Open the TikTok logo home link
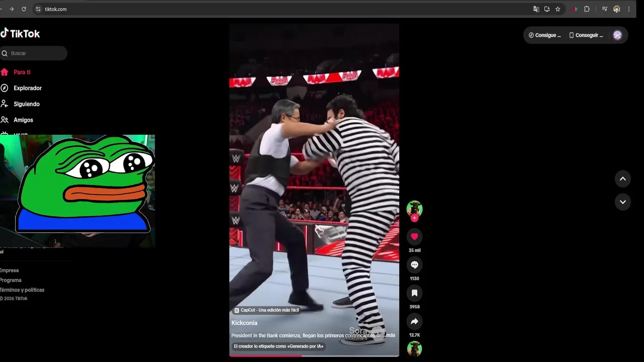The height and width of the screenshot is (362, 644). (20, 34)
